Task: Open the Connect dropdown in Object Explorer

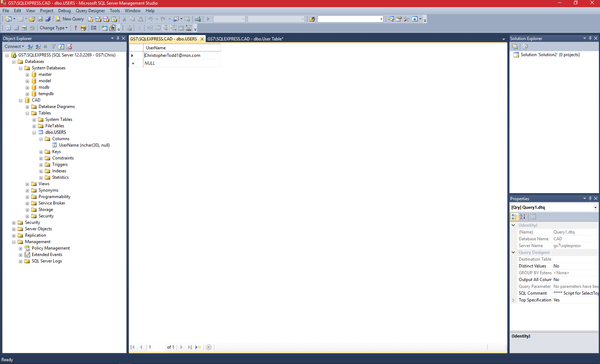Action: click(x=14, y=46)
